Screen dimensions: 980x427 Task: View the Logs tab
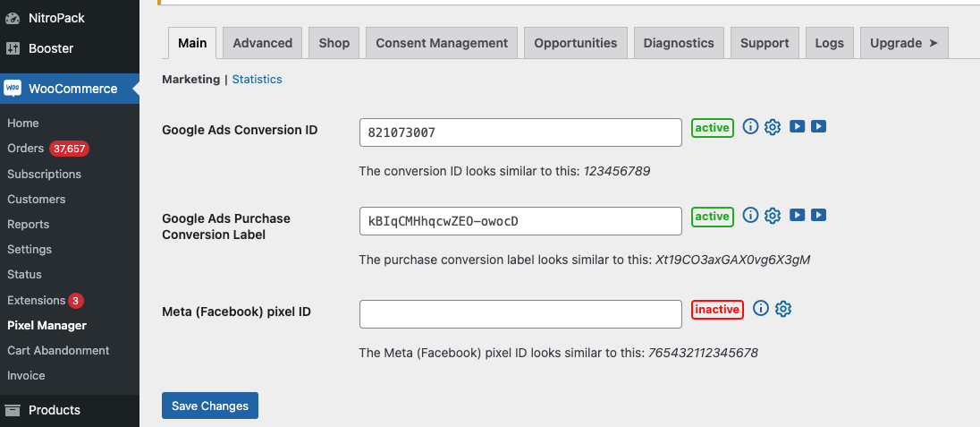830,43
